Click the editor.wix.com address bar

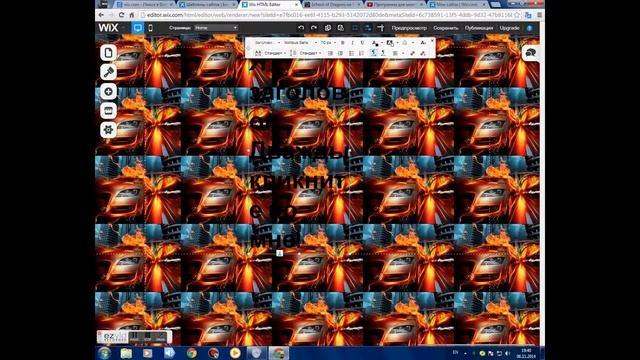point(329,15)
